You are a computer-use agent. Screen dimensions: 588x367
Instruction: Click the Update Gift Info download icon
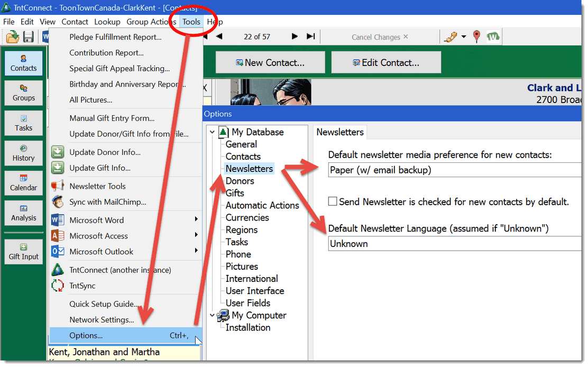58,168
